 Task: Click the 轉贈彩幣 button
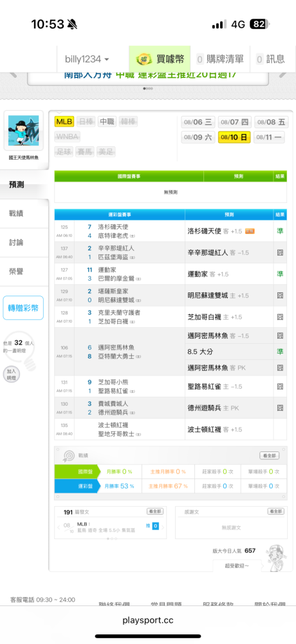[x=23, y=308]
